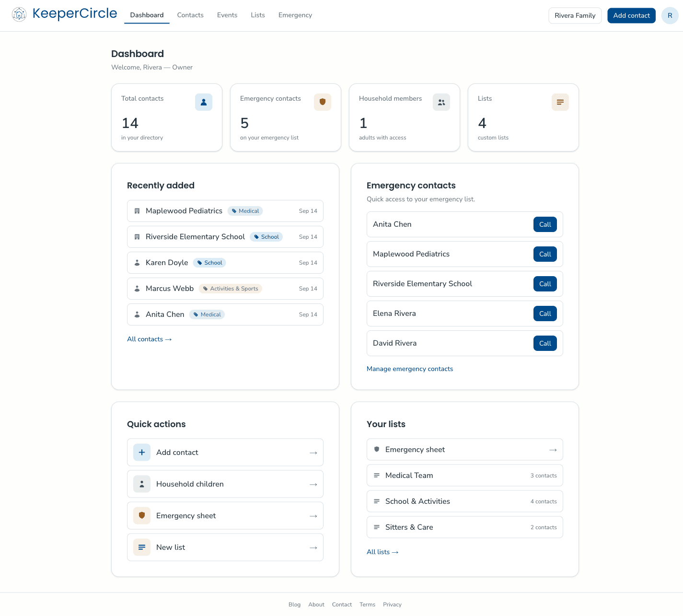Image resolution: width=683 pixels, height=616 pixels.
Task: Click the Household members people icon
Action: click(x=441, y=102)
